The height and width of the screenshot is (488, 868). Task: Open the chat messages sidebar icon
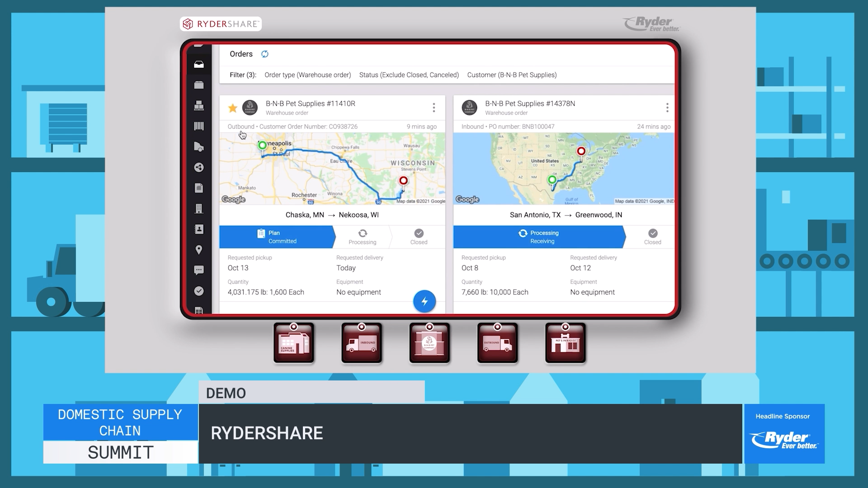pos(199,270)
